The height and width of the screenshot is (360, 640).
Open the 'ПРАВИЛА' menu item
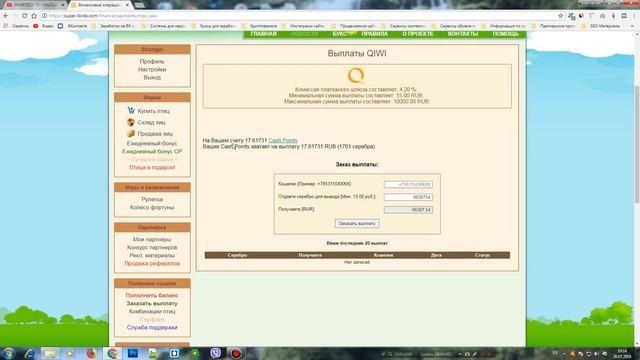374,34
